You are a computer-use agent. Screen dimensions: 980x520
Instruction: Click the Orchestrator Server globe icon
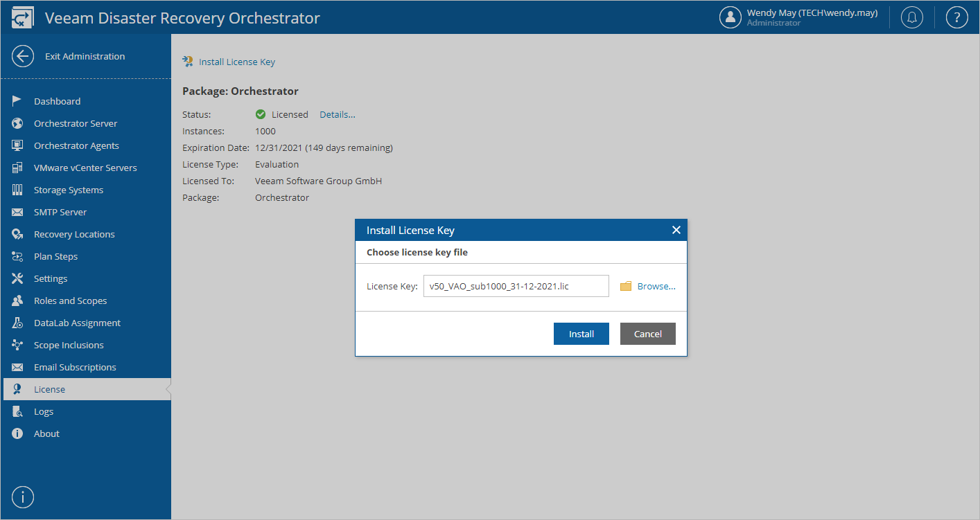coord(17,123)
